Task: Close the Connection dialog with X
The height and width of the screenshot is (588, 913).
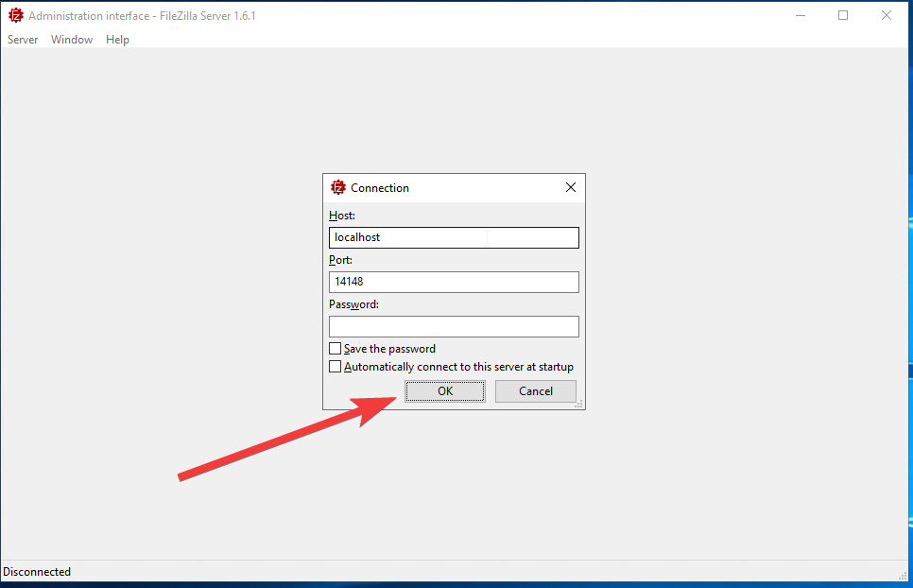Action: click(x=571, y=187)
